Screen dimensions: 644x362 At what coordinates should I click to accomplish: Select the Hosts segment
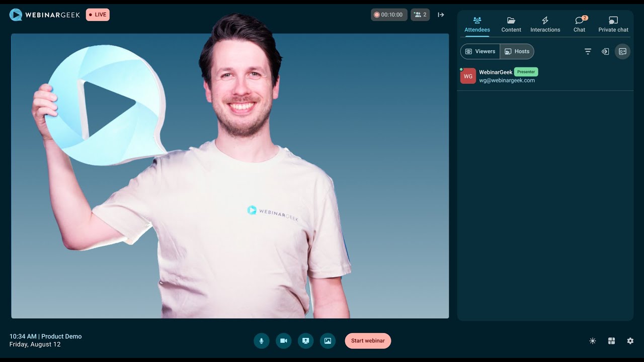(517, 51)
